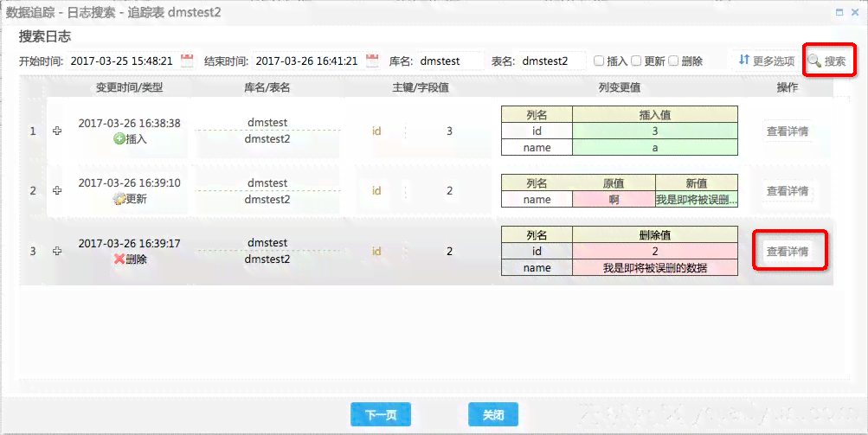Viewport: 868px width, 435px height.
Task: View details for the update record
Action: tap(788, 191)
